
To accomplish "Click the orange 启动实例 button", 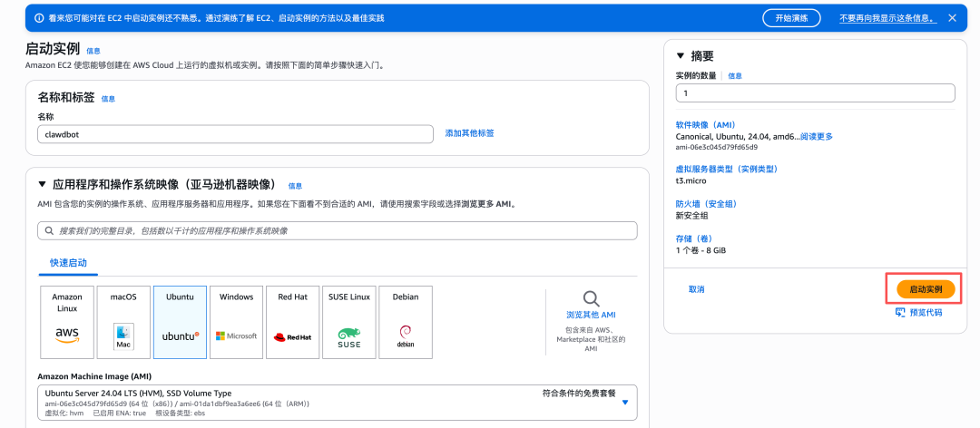I will [926, 289].
